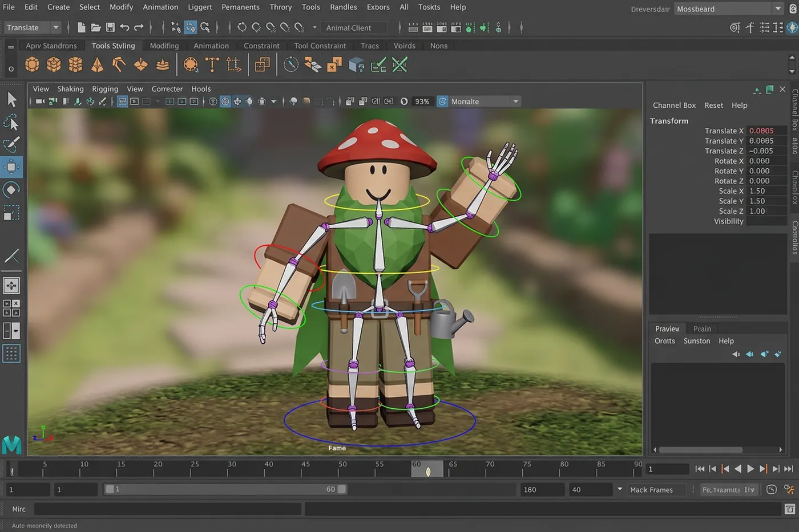
Task: Play the animation backwards
Action: point(737,469)
